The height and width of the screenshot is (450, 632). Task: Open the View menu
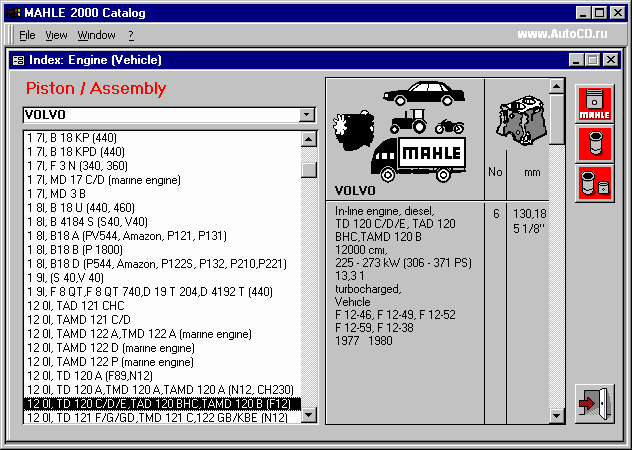click(x=56, y=35)
